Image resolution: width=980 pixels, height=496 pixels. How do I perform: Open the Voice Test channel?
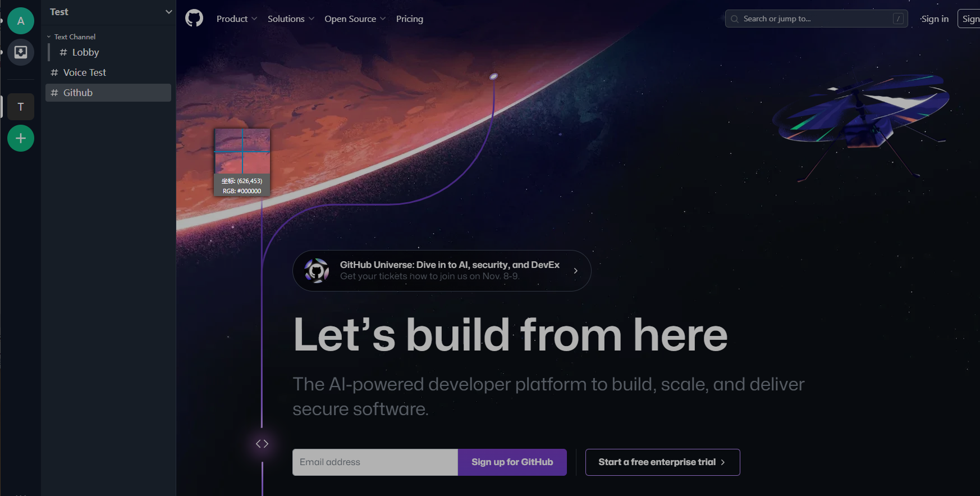pos(108,72)
